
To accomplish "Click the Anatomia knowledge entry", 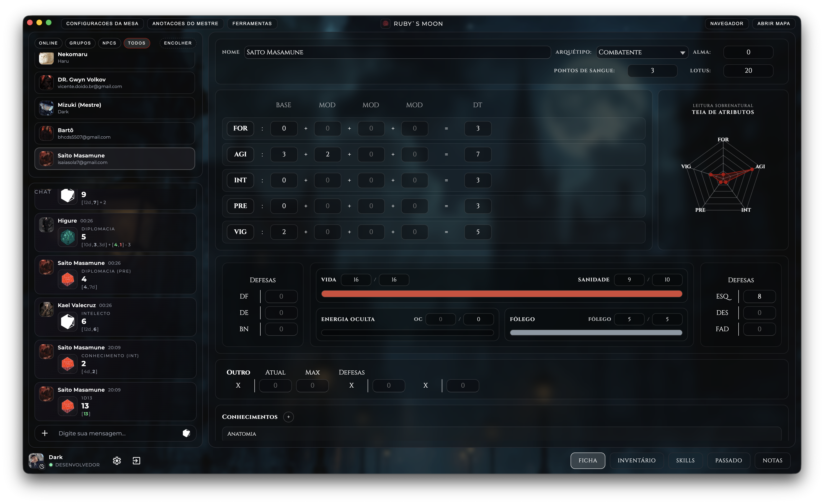I will point(501,434).
